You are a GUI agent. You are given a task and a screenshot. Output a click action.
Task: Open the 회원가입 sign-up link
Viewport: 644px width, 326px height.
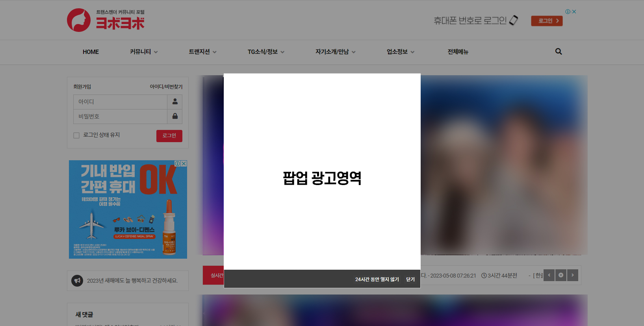coord(82,87)
